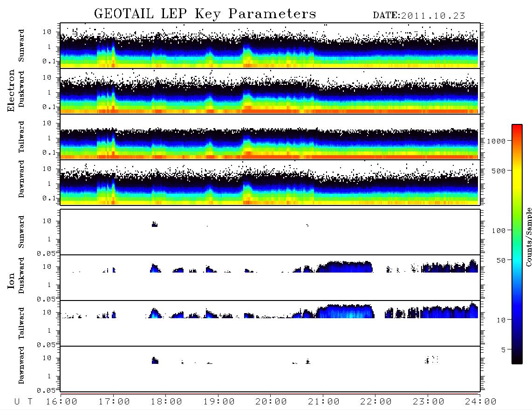Select the 50 tick on color bar
This screenshot has width=532, height=410.
(x=501, y=260)
